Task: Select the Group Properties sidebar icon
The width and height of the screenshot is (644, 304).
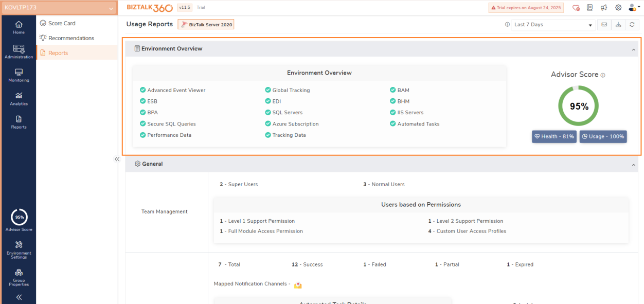Action: [19, 277]
